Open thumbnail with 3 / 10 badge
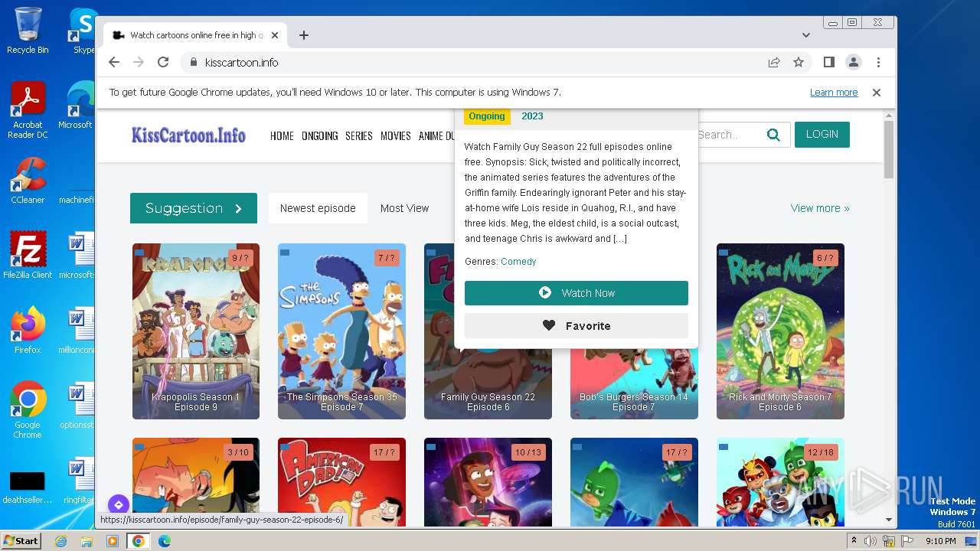 click(196, 481)
